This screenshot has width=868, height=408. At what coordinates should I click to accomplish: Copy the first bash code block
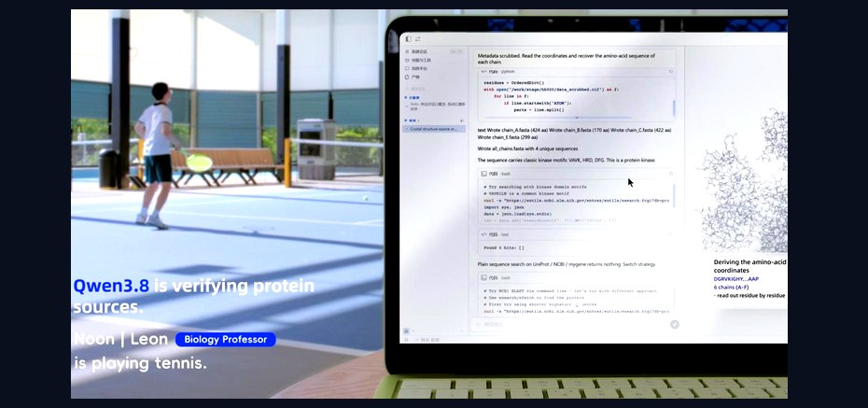[671, 174]
